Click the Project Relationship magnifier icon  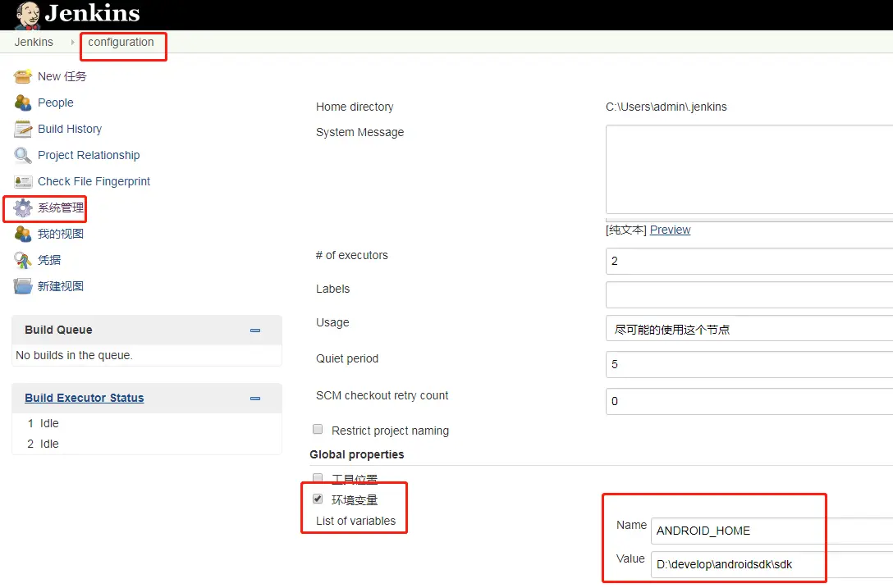[x=23, y=155]
